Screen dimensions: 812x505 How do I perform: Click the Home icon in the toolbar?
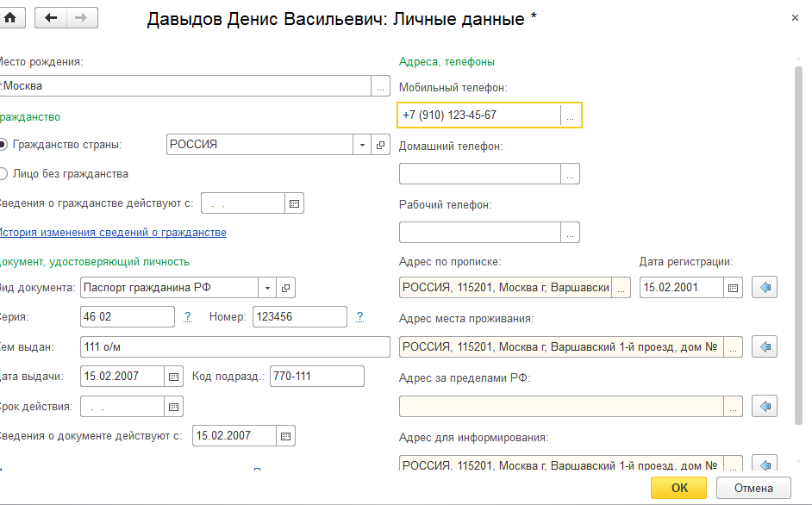click(12, 17)
